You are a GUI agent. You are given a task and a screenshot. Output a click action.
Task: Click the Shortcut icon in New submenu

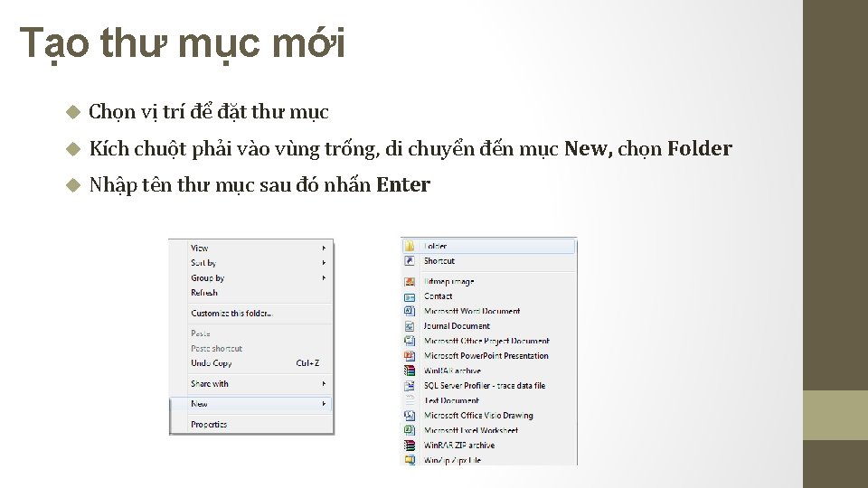click(410, 260)
